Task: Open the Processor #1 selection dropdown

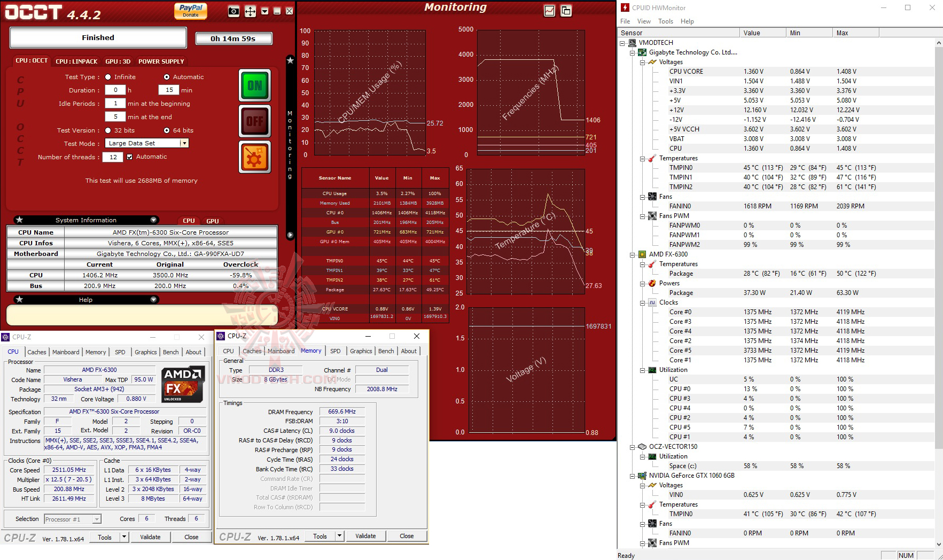Action: (x=97, y=519)
